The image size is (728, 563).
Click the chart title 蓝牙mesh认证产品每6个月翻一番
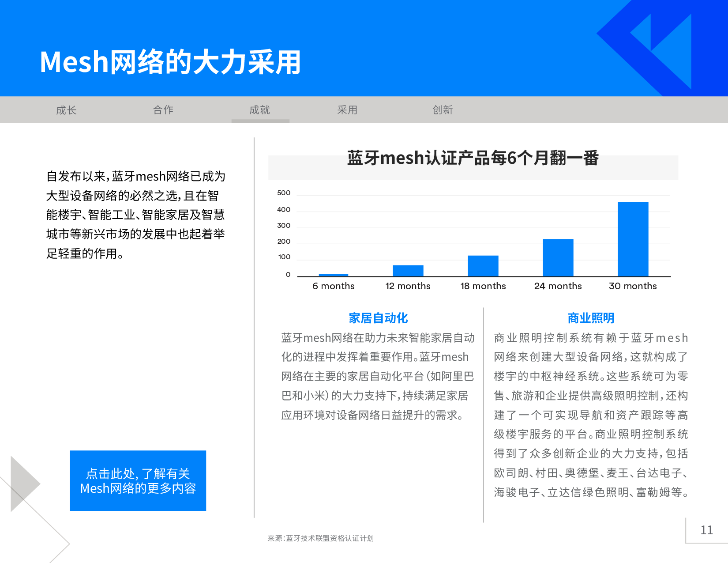pos(473,158)
